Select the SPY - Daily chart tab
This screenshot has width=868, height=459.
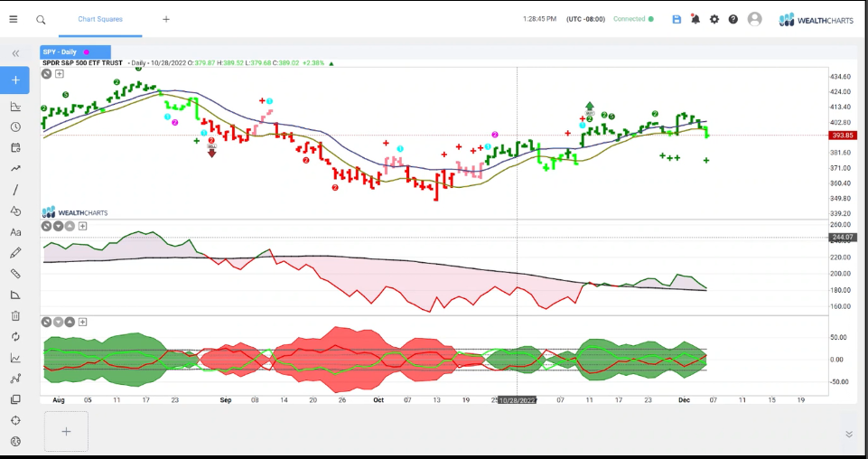[x=75, y=52]
